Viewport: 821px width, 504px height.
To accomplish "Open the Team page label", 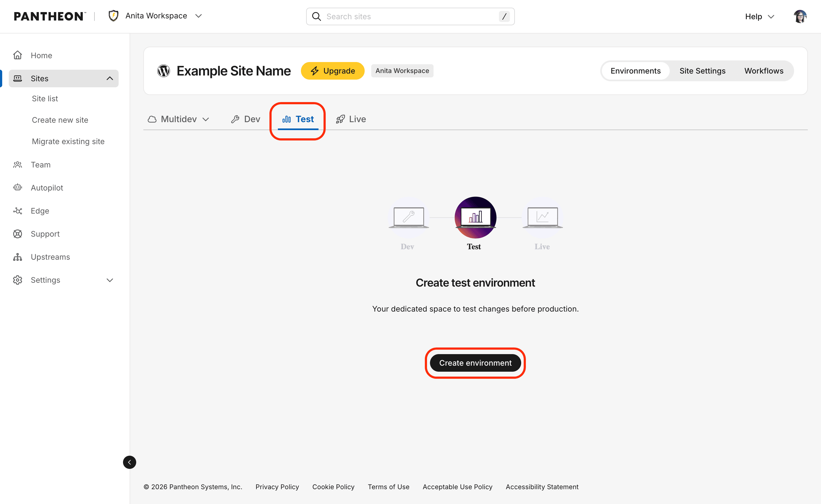I will point(41,165).
